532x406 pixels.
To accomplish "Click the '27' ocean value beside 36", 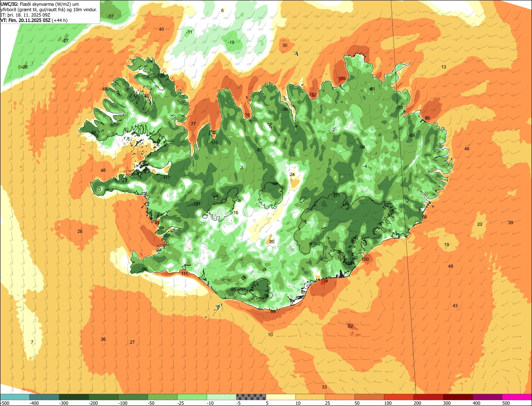I will point(132,342).
